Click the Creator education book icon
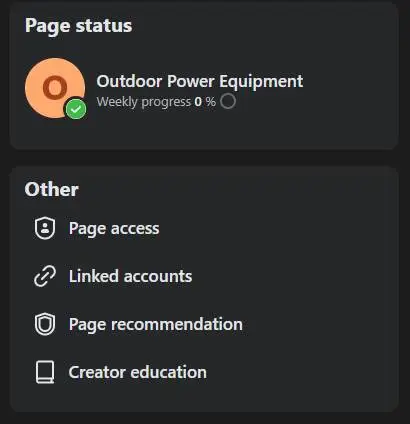The height and width of the screenshot is (424, 410). [x=45, y=372]
